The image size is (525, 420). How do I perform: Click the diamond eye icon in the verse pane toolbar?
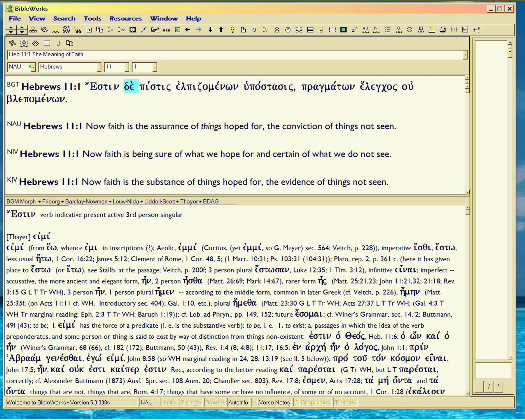click(36, 43)
